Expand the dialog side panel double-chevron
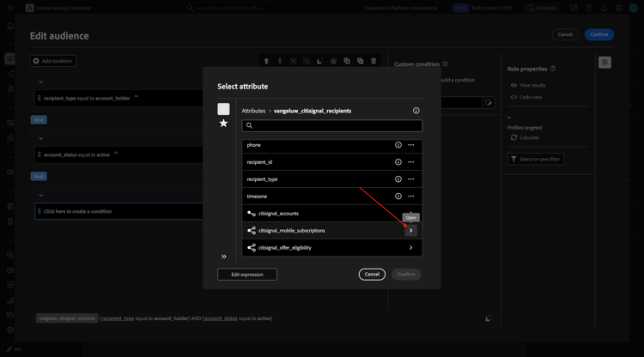644x357 pixels. (224, 257)
